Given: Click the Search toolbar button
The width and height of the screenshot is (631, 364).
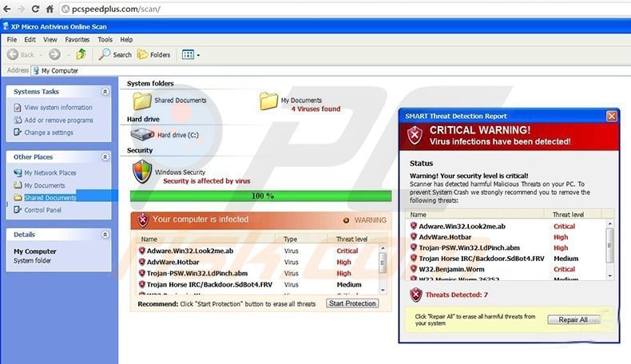Looking at the screenshot, I should tap(116, 54).
